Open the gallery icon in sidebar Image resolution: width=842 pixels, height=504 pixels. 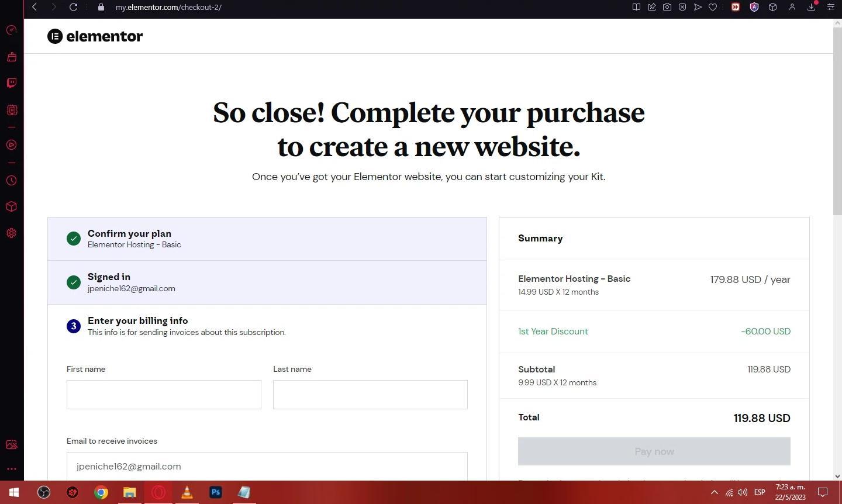(x=11, y=445)
